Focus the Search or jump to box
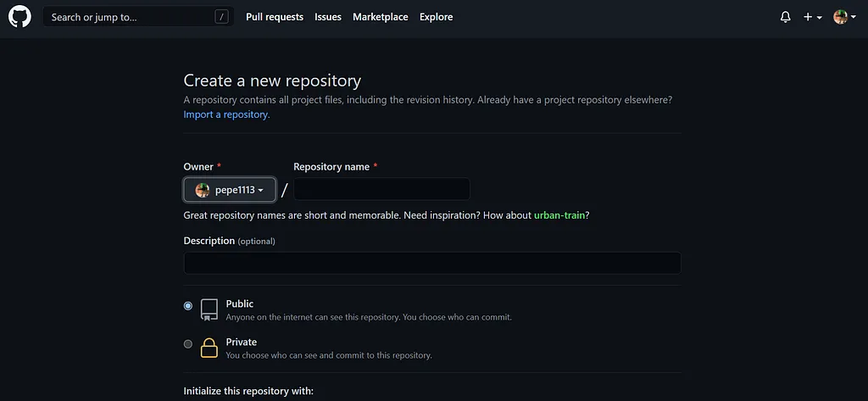Viewport: 868px width, 401px height. (x=138, y=17)
